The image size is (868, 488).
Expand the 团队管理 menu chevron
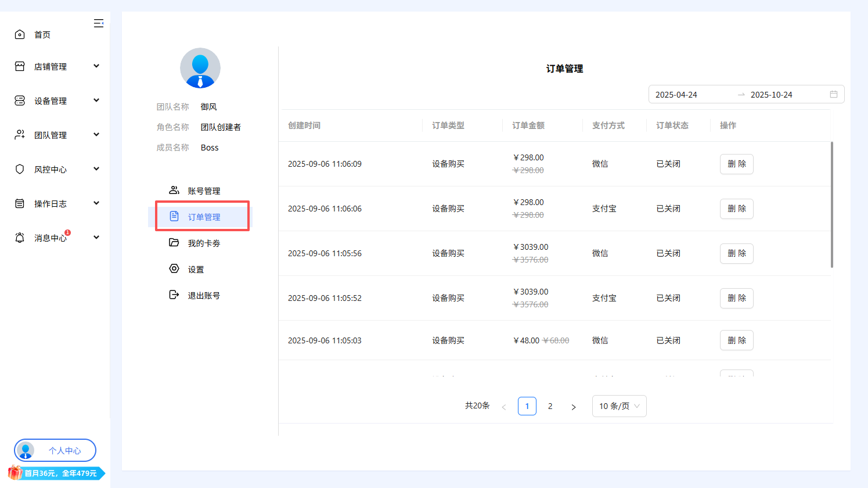click(x=96, y=134)
